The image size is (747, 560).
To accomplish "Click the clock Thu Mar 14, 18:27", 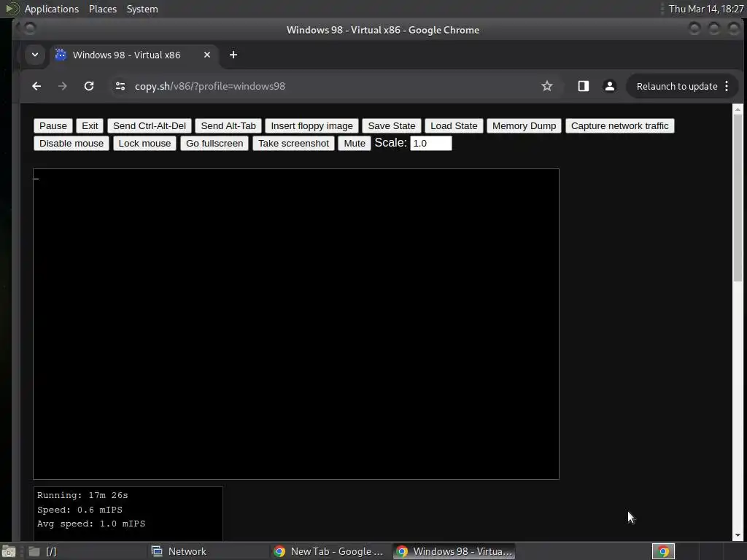I will (706, 9).
